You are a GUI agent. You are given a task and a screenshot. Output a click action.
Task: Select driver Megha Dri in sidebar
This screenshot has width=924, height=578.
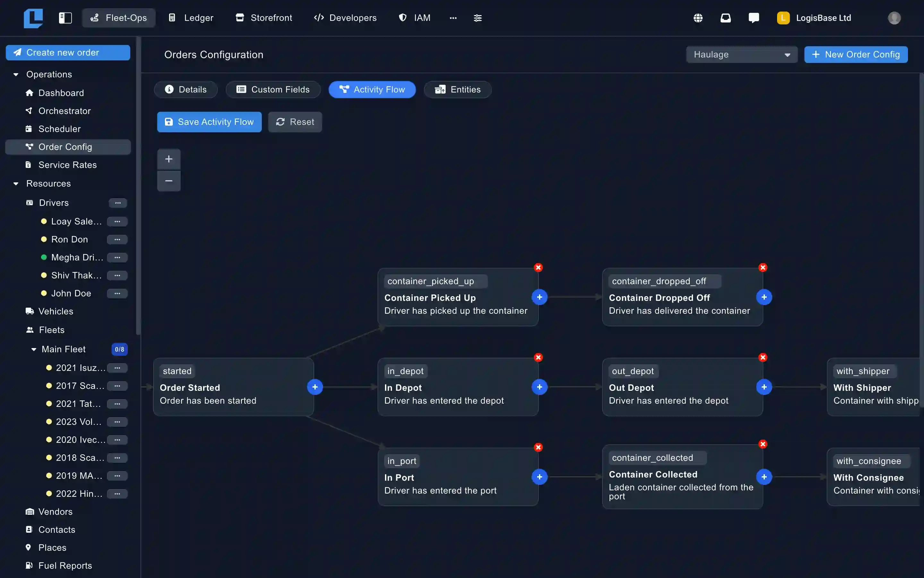click(x=77, y=258)
